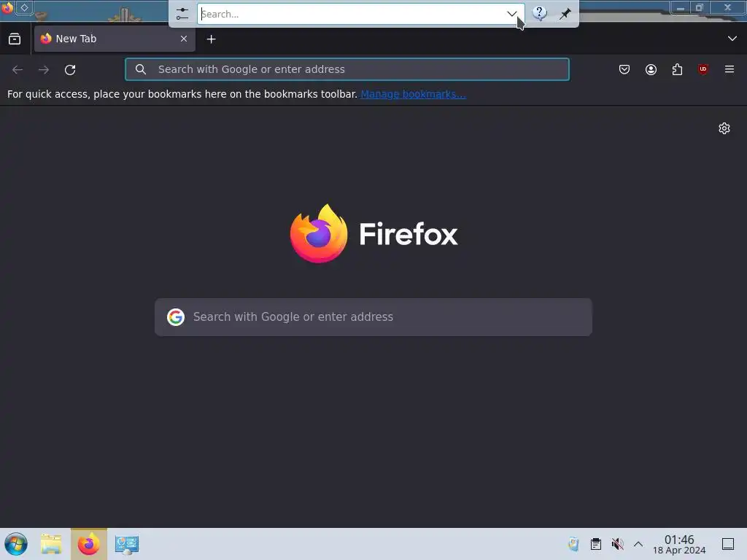Go forward with the forward arrow
Screen dimensions: 747x560
click(x=44, y=69)
